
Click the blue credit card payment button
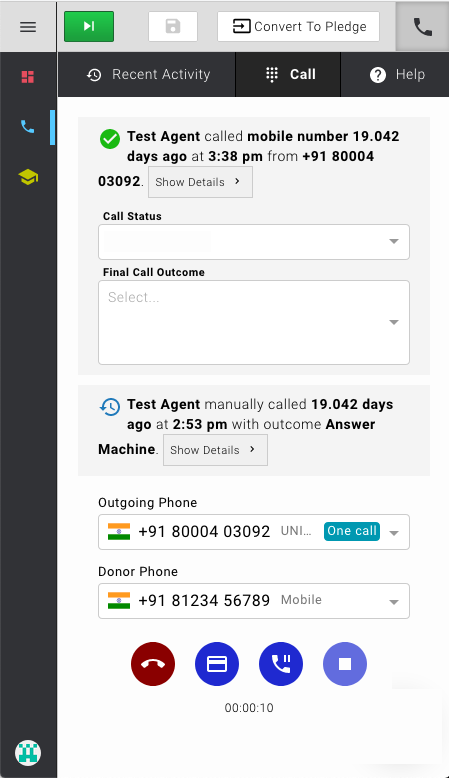(x=217, y=664)
